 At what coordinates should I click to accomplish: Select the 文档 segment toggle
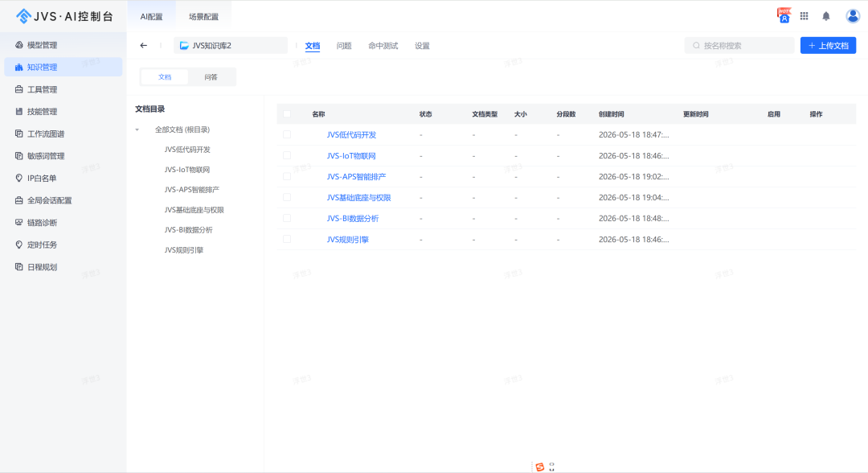[x=165, y=77]
